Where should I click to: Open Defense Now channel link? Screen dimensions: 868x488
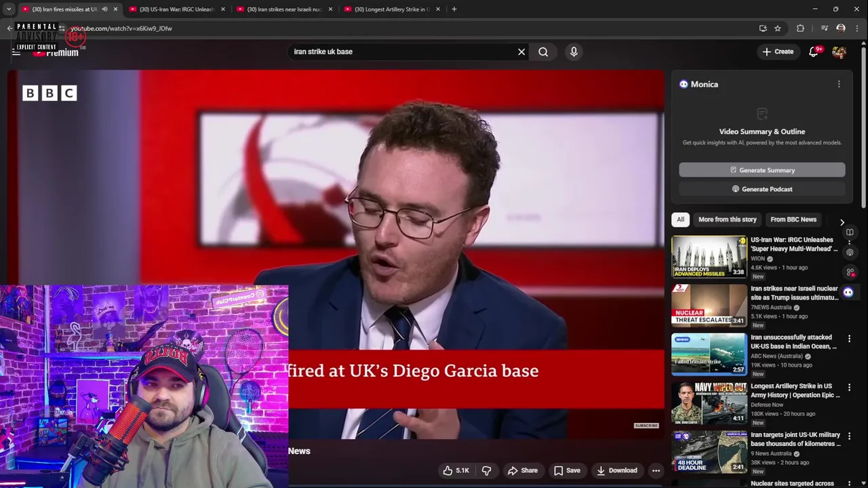pos(767,405)
